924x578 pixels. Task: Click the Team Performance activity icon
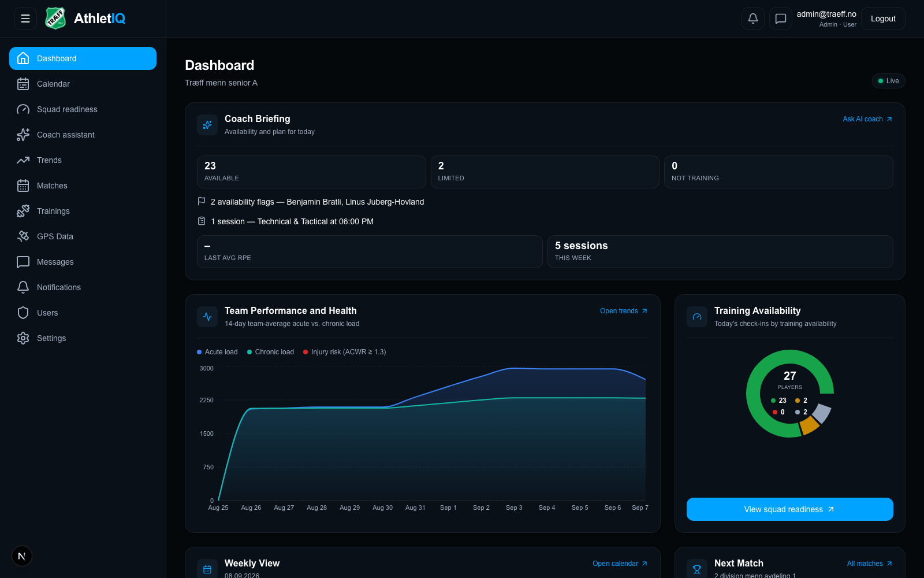pos(207,317)
